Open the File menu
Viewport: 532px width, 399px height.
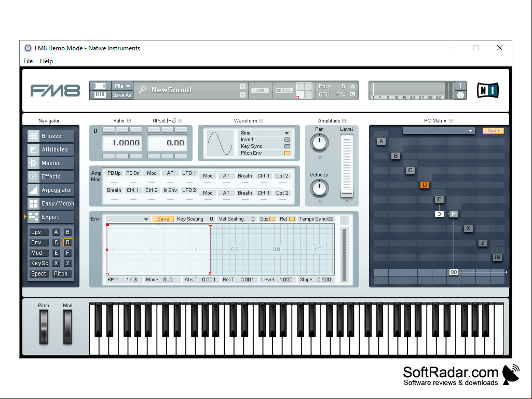point(28,61)
